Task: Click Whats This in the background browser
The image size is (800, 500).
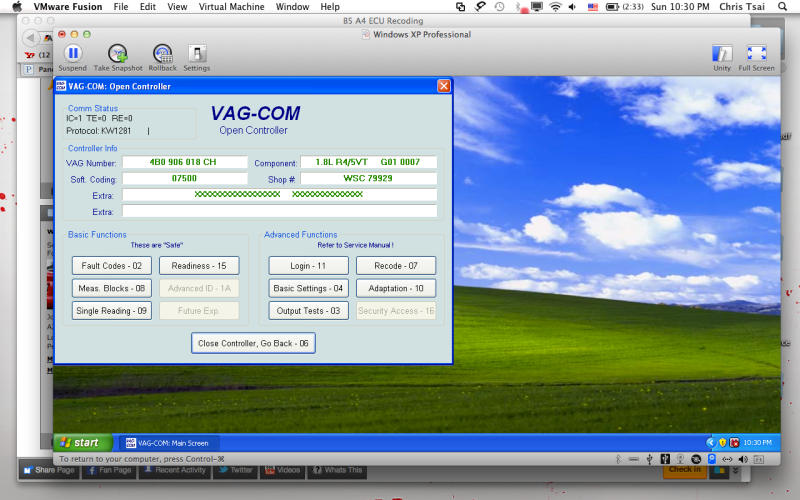Action: pos(337,470)
